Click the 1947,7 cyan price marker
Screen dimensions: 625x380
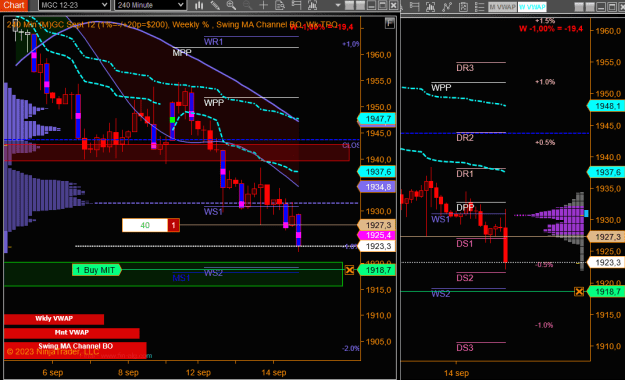click(x=377, y=119)
